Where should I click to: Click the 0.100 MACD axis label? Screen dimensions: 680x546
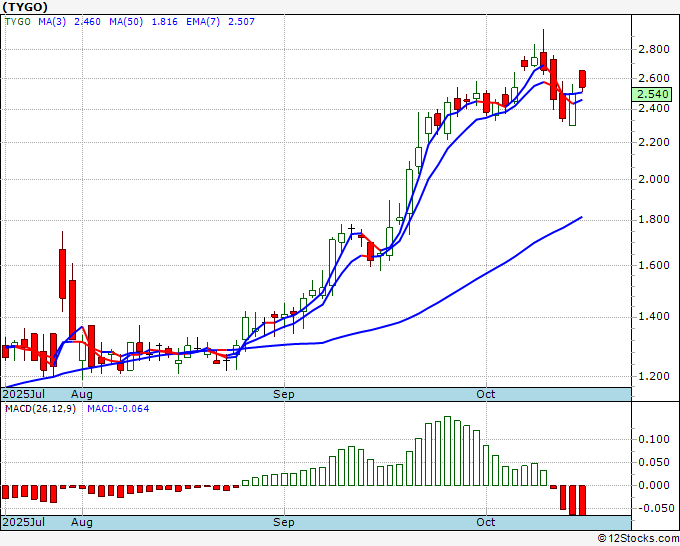point(654,439)
